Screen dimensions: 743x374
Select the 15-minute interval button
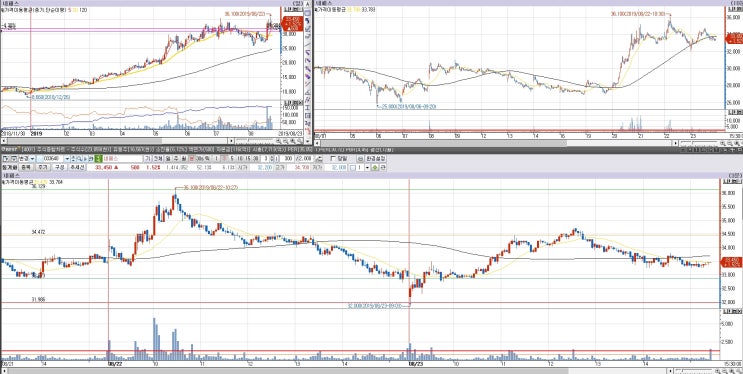(x=248, y=158)
